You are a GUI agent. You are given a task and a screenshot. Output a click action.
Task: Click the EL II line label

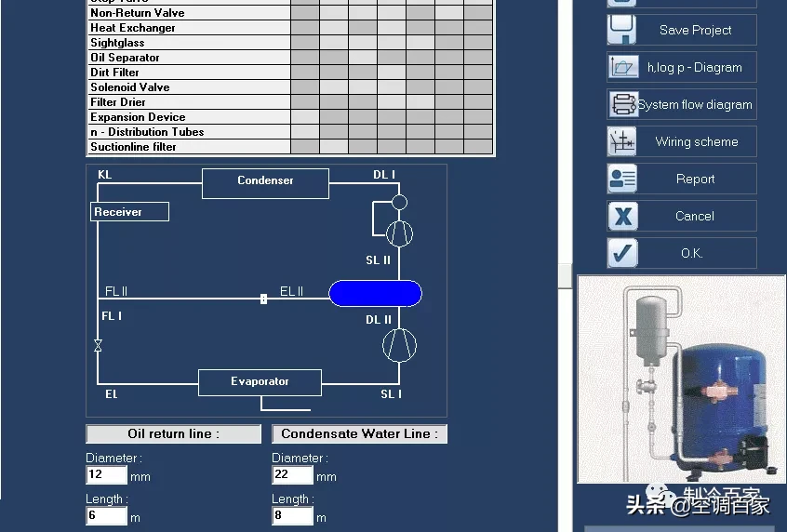(x=291, y=291)
